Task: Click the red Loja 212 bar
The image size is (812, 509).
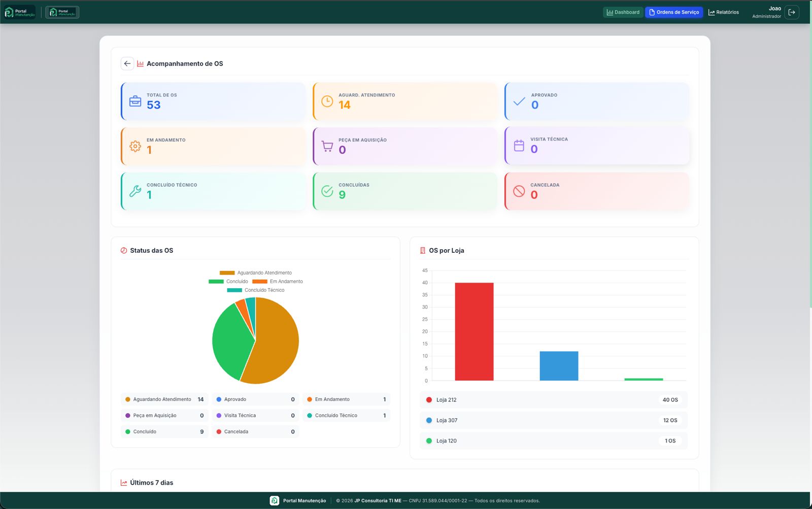Action: 474,331
